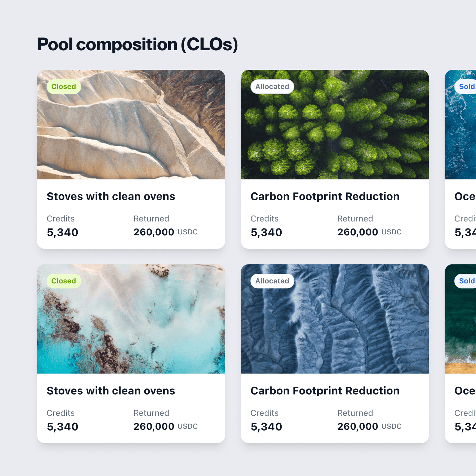The image size is (476, 476).
Task: Select the Allocated badge on the blue terrain card
Action: tap(272, 281)
